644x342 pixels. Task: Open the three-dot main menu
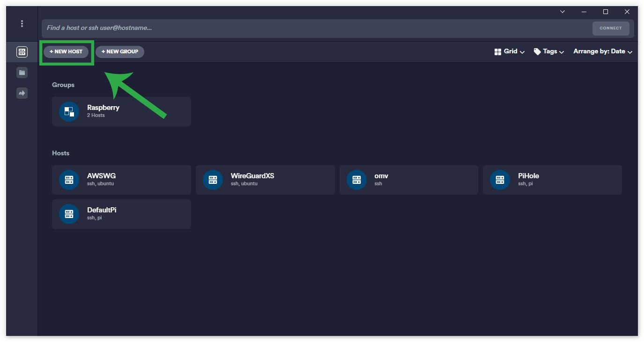point(22,23)
